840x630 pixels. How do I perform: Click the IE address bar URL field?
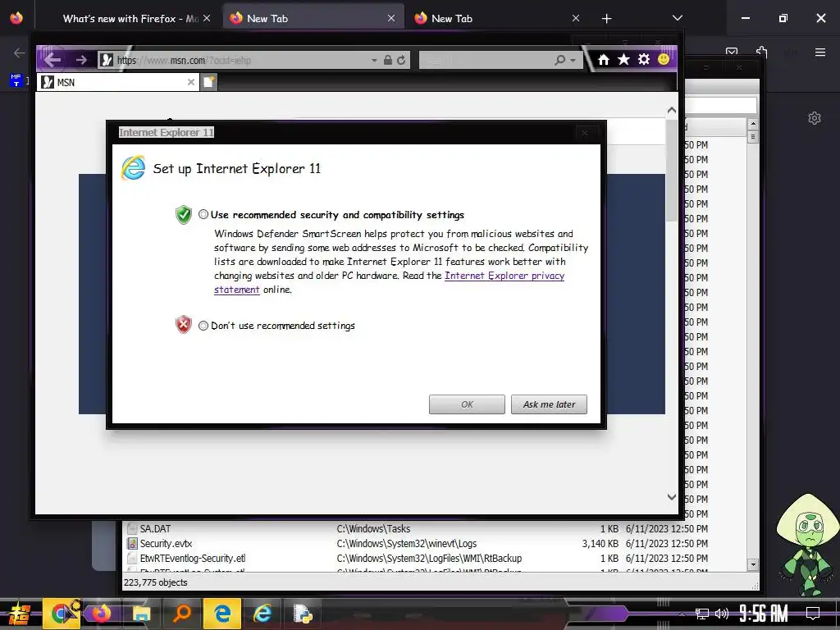pyautogui.click(x=241, y=60)
